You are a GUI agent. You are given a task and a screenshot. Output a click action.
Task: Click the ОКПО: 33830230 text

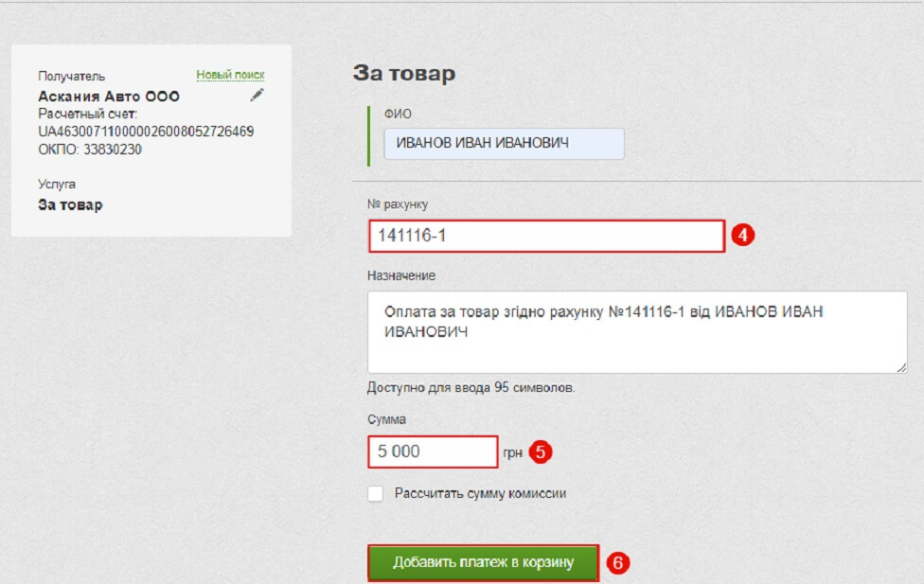90,150
